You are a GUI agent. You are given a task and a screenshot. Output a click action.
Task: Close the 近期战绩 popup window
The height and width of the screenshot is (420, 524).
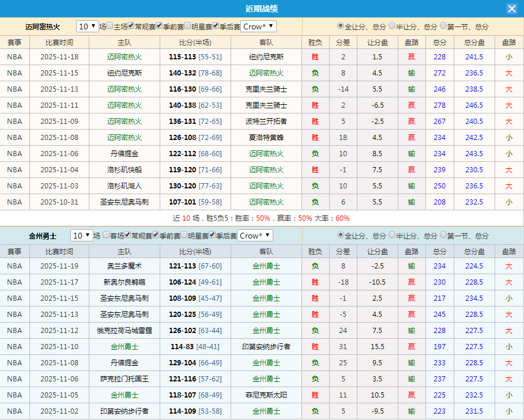click(x=512, y=8)
